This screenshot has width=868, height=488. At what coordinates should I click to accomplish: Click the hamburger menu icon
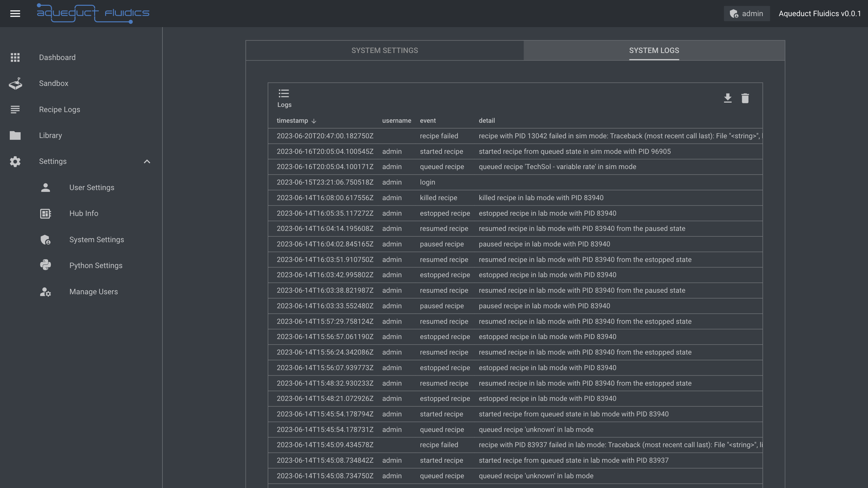(16, 13)
